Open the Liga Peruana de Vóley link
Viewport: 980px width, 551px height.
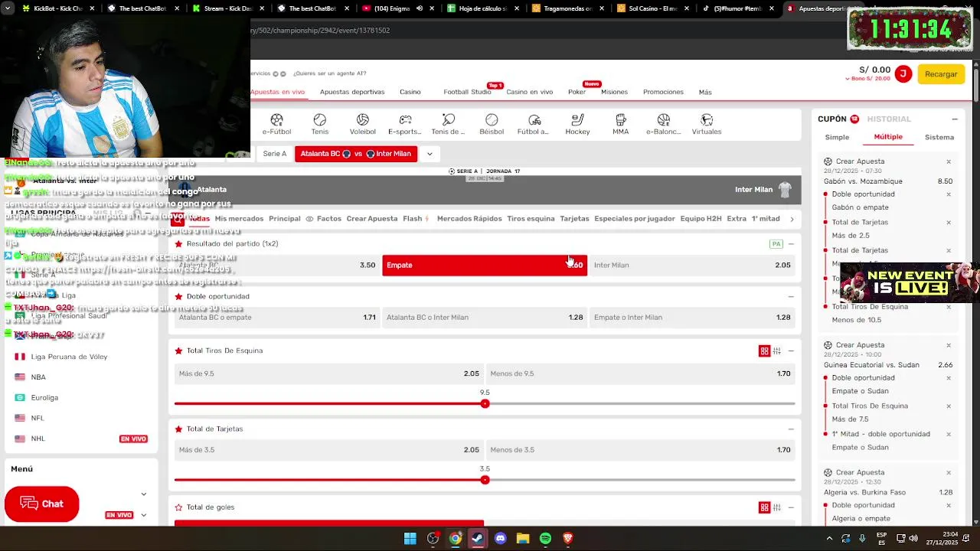click(x=69, y=357)
